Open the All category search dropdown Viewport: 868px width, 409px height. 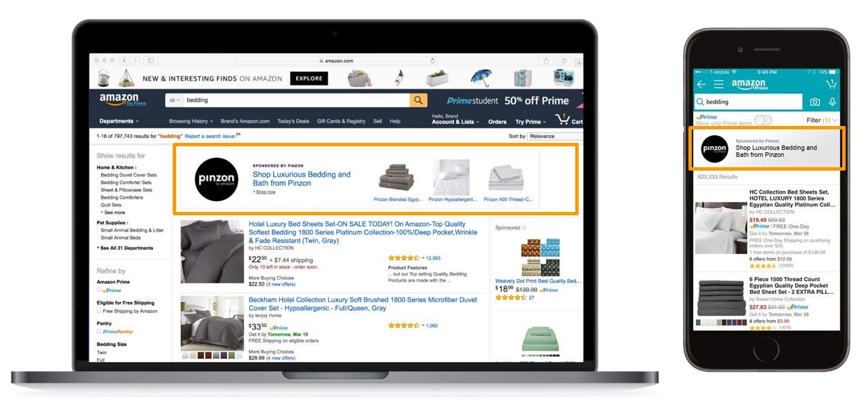click(174, 100)
